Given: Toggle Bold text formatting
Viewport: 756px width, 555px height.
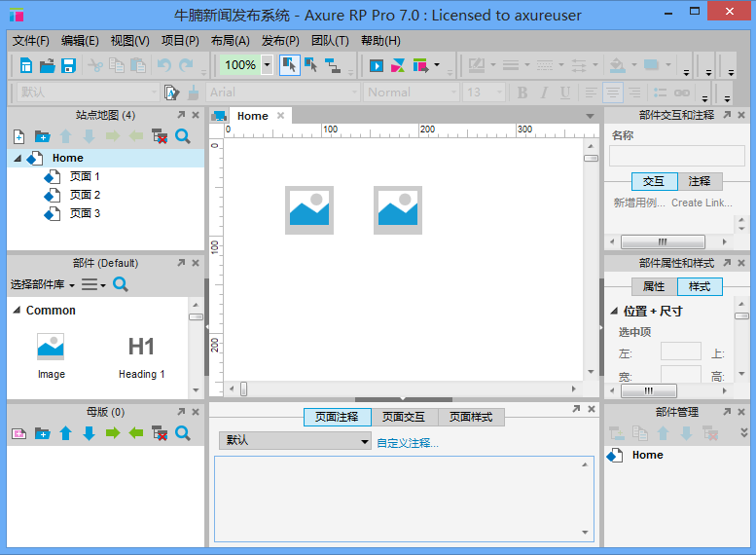Looking at the screenshot, I should (522, 92).
